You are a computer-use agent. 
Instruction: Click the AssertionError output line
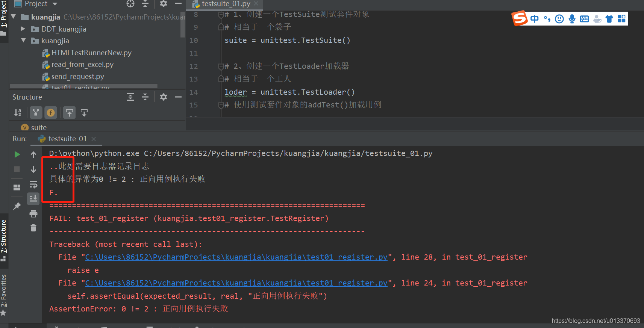139,309
